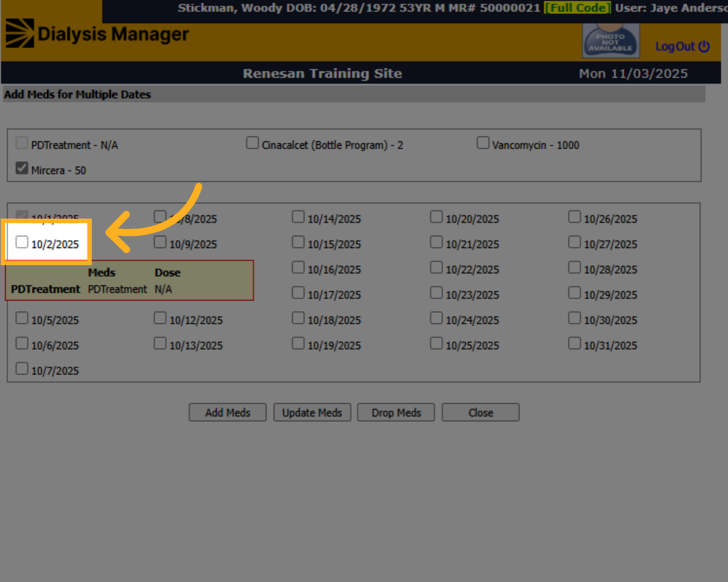Tick the 10/22/2025 date checkbox

(x=436, y=267)
